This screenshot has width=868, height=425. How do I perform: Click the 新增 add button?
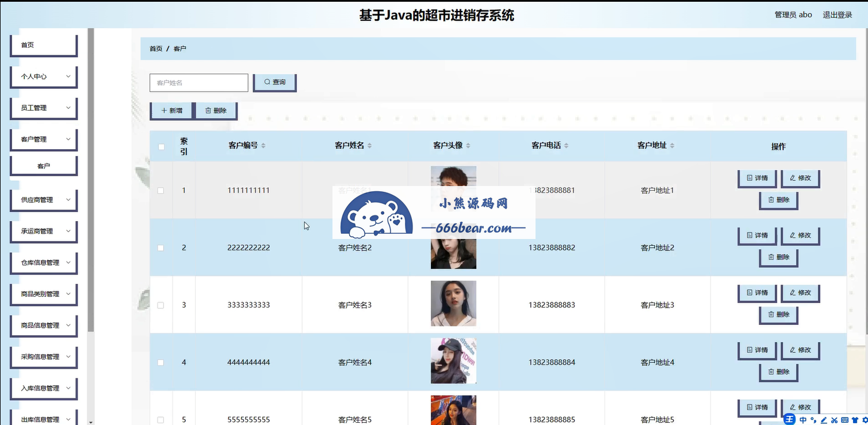tap(171, 111)
